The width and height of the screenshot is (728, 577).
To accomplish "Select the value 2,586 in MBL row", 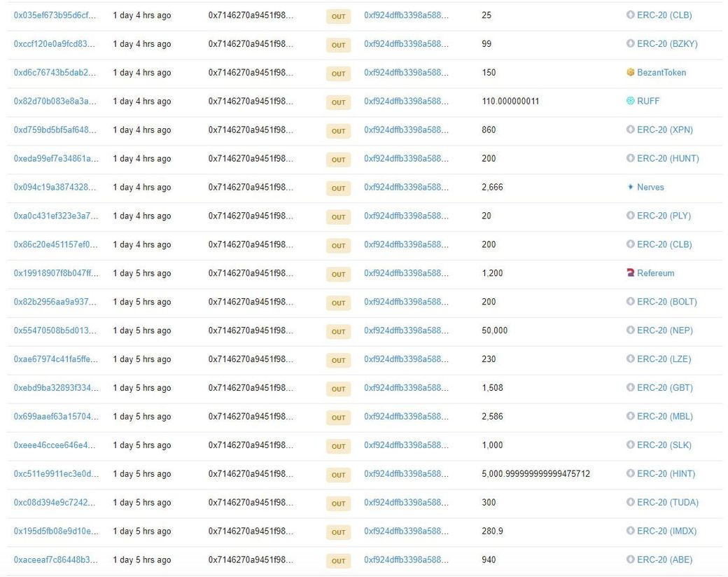I will click(x=492, y=416).
